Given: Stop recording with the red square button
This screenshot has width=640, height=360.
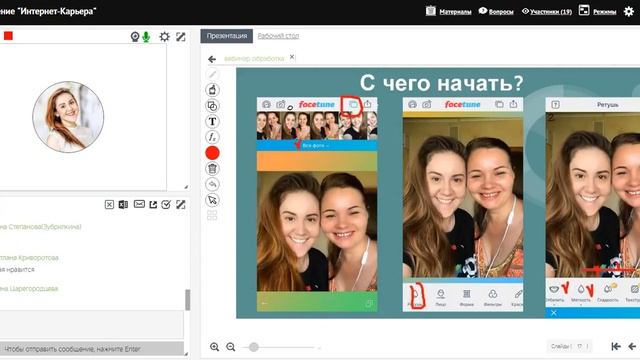Looking at the screenshot, I should (8, 36).
